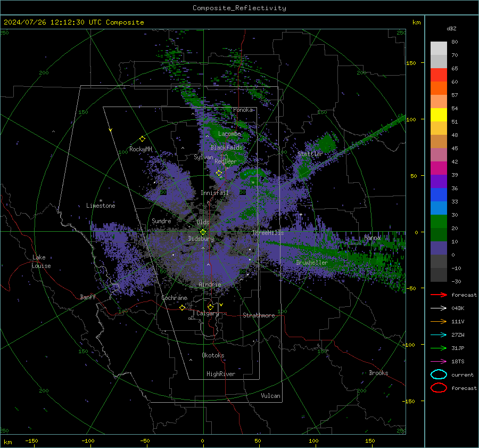Click the 18TS legend label
The height and width of the screenshot is (448, 479).
click(458, 362)
